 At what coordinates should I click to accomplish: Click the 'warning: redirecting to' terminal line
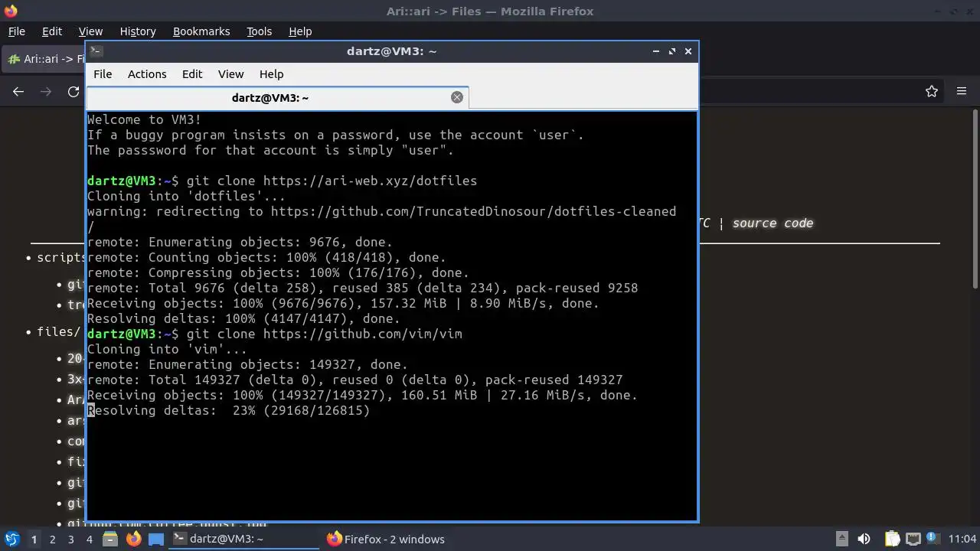382,211
